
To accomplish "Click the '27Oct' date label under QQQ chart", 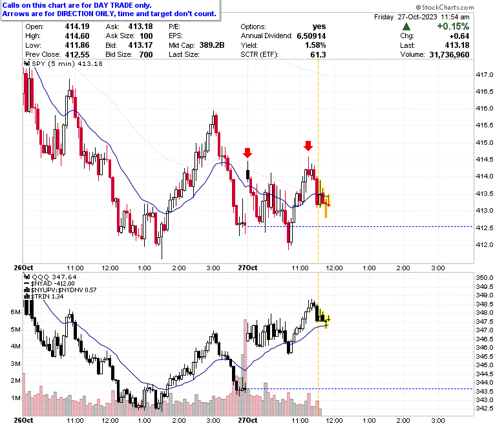I will pyautogui.click(x=247, y=420).
